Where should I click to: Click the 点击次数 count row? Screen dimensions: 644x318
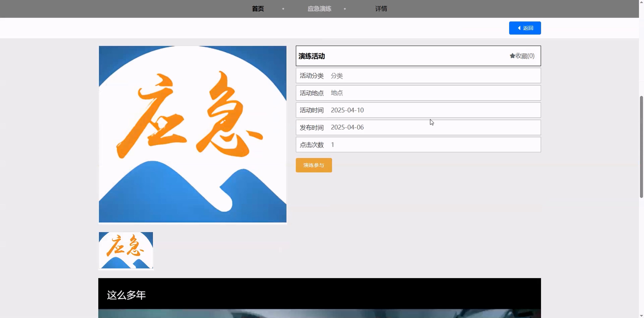click(x=418, y=145)
